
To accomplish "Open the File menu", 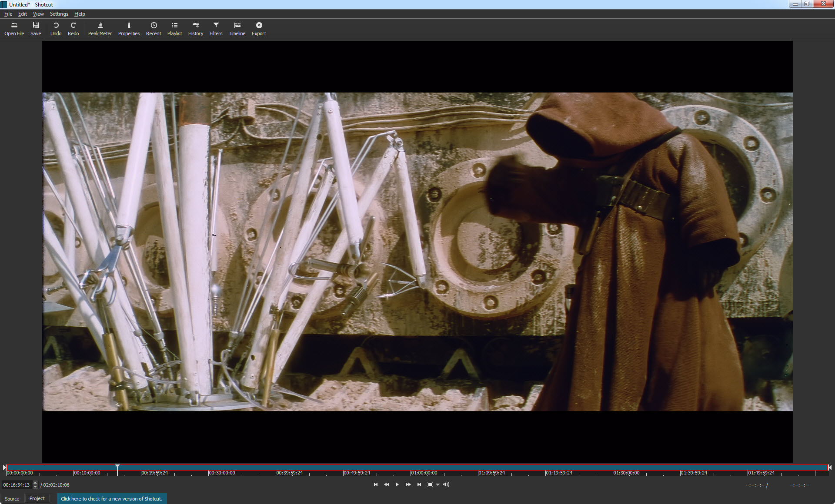I will click(x=8, y=14).
